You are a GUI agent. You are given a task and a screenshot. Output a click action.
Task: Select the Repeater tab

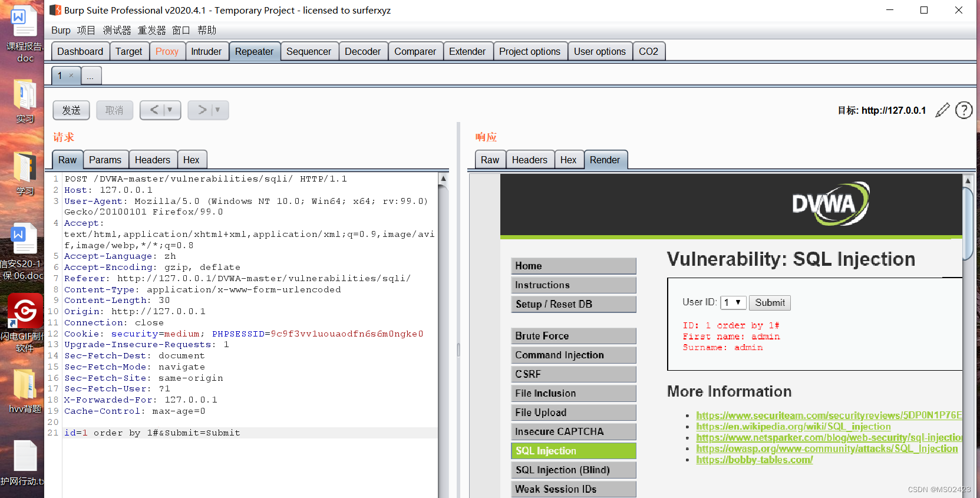coord(254,51)
